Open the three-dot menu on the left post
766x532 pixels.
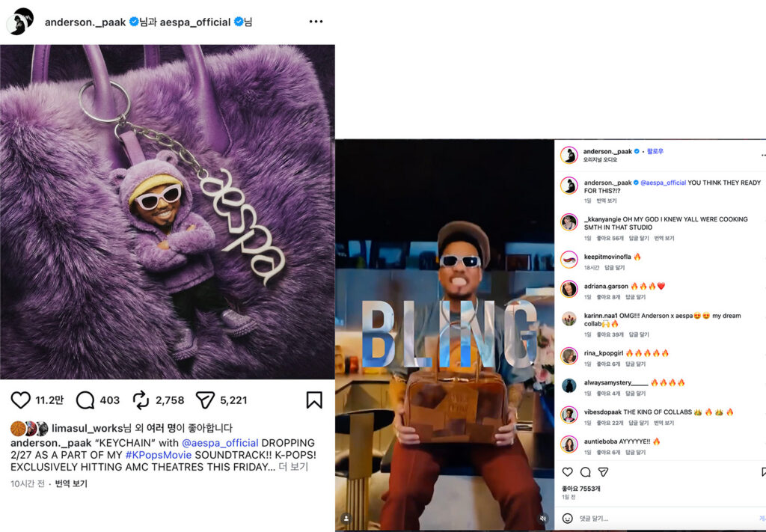click(x=316, y=22)
